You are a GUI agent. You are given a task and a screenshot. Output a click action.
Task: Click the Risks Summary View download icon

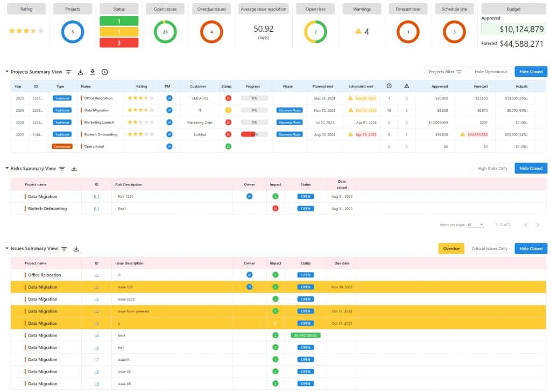coord(74,169)
